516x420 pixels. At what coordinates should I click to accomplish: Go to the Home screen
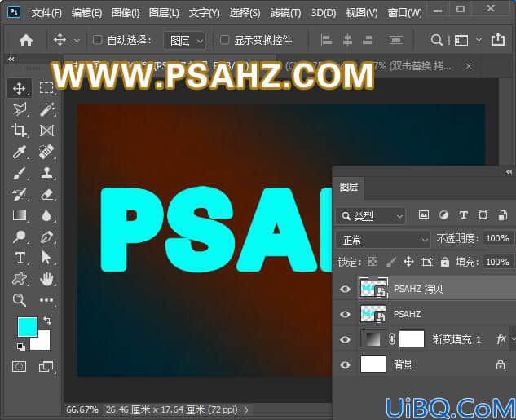26,40
